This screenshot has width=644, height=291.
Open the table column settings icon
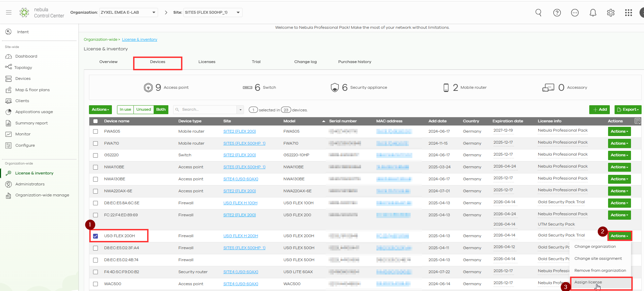(637, 121)
